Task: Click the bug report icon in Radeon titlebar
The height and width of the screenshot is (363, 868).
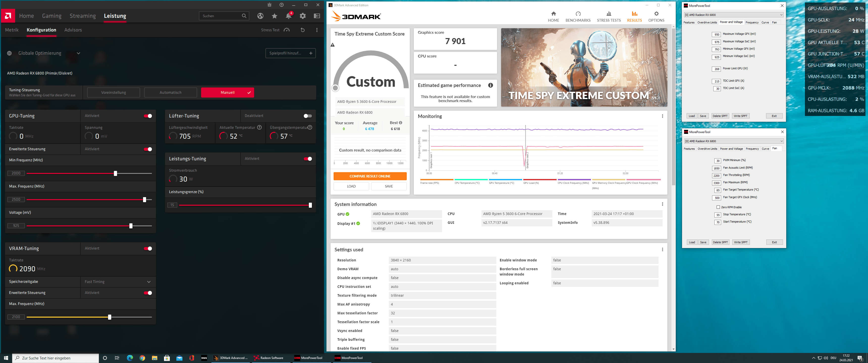Action: (x=269, y=5)
